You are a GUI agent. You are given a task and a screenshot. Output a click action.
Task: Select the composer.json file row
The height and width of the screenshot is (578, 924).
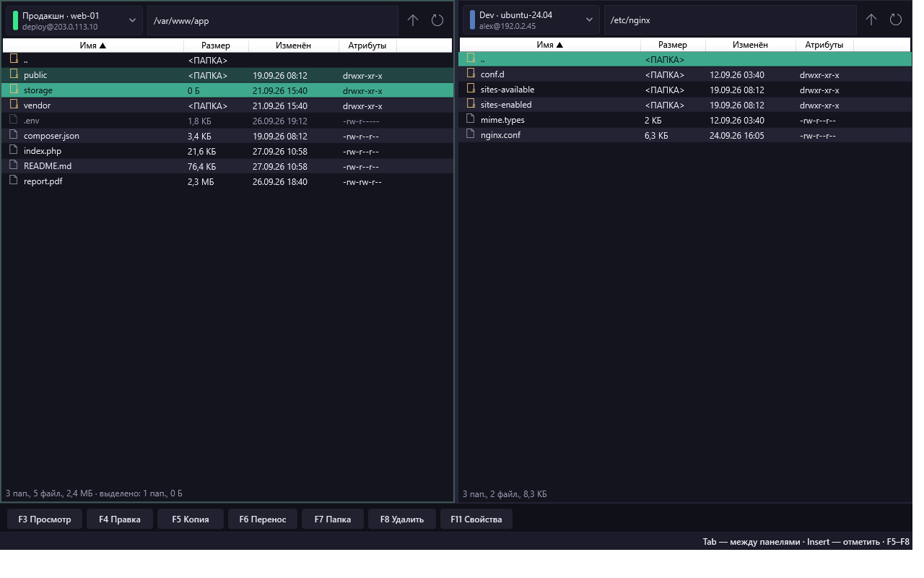227,136
